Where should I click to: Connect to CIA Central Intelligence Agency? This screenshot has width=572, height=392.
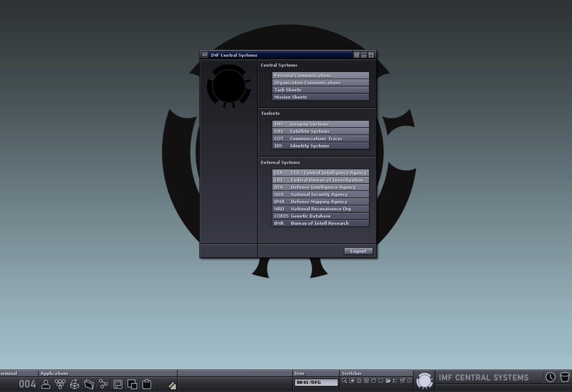[x=321, y=173]
